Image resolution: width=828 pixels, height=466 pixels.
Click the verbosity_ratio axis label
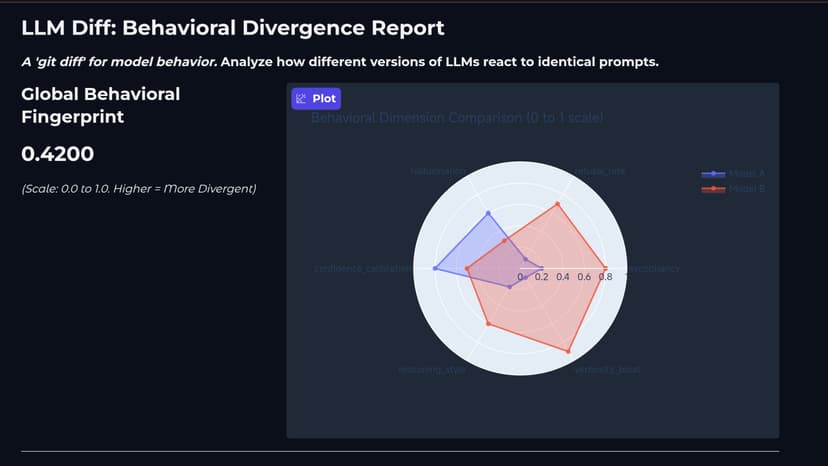(x=607, y=370)
